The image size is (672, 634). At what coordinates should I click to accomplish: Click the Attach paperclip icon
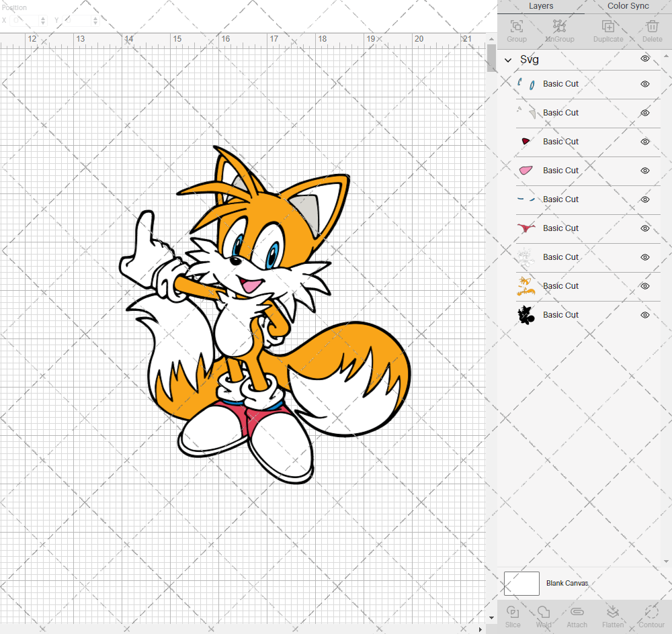(577, 612)
